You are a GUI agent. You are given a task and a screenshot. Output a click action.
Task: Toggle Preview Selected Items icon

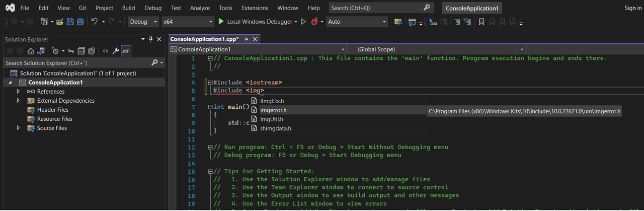tap(126, 51)
